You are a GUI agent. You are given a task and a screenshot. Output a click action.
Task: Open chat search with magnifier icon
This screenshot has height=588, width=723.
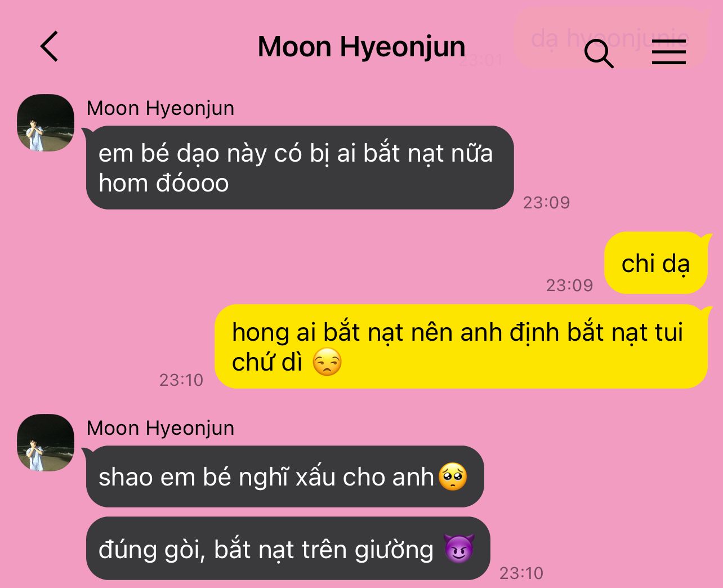click(x=599, y=54)
